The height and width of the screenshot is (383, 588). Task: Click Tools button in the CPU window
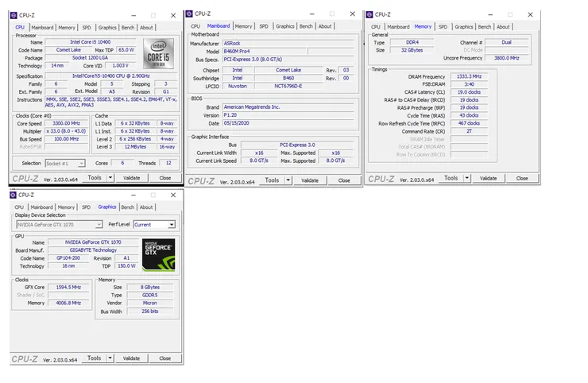95,178
